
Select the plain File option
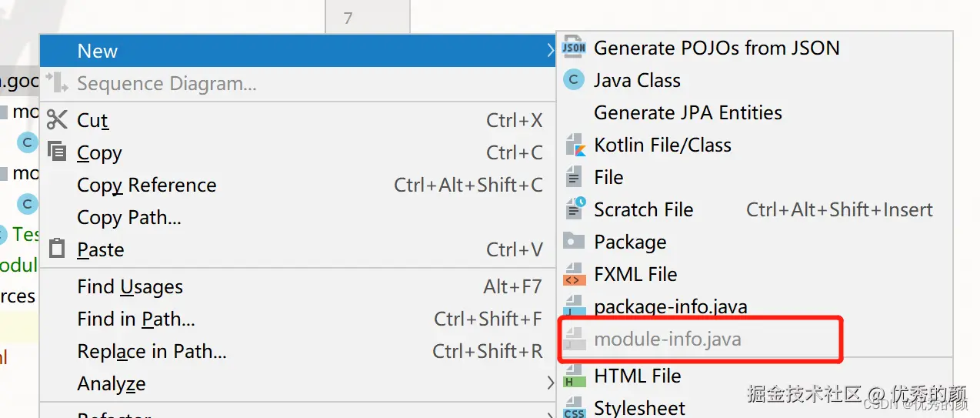point(608,178)
